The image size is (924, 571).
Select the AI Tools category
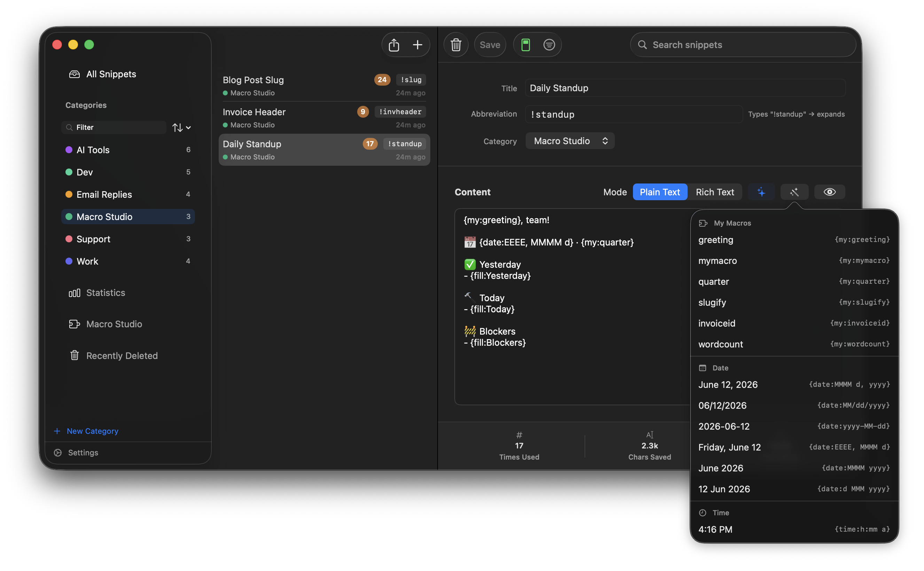pyautogui.click(x=128, y=150)
